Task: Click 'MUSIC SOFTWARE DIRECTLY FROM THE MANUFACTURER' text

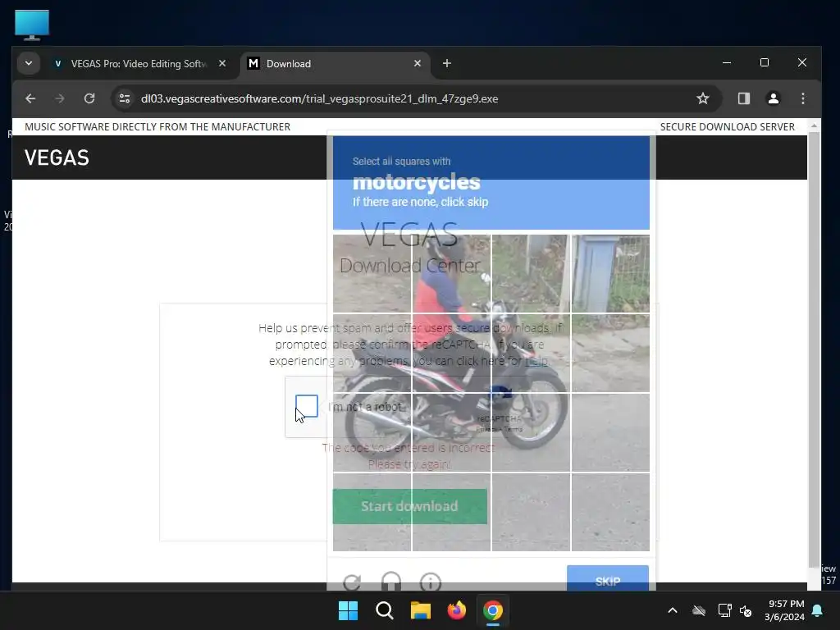Action: [x=157, y=127]
